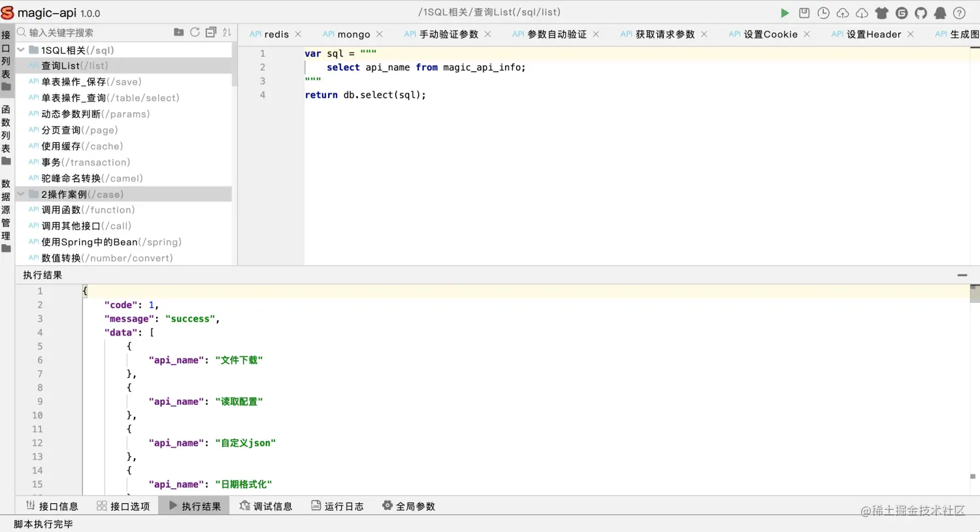Image resolution: width=980 pixels, height=532 pixels.
Task: Close the 参数自动验证 tab
Action: [x=596, y=34]
